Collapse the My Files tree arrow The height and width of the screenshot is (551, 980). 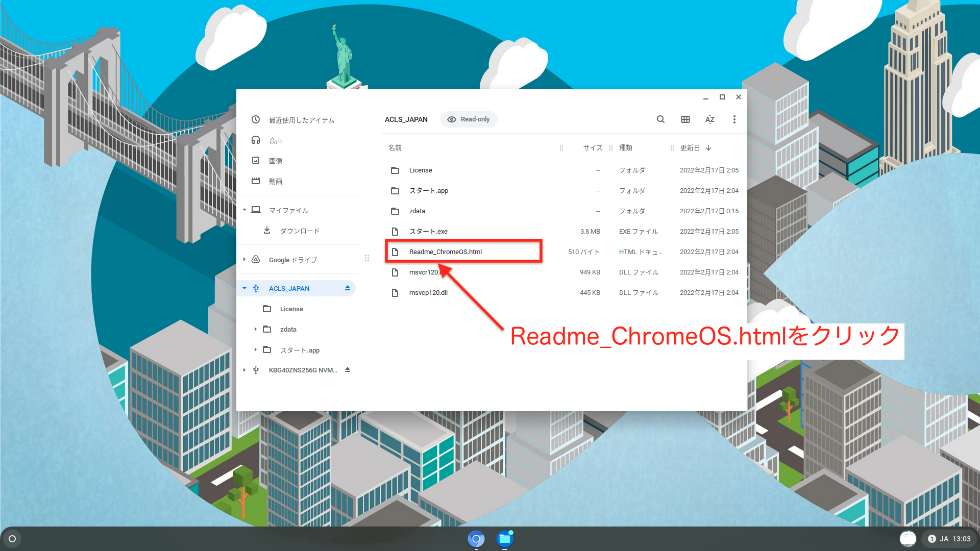(244, 210)
